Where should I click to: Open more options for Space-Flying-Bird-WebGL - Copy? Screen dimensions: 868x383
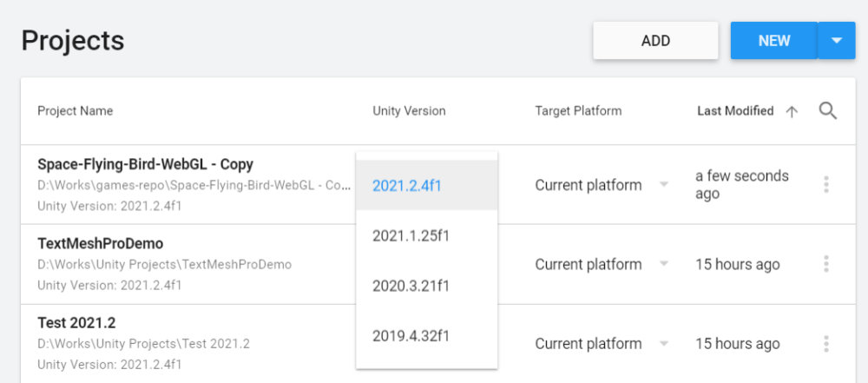[825, 185]
